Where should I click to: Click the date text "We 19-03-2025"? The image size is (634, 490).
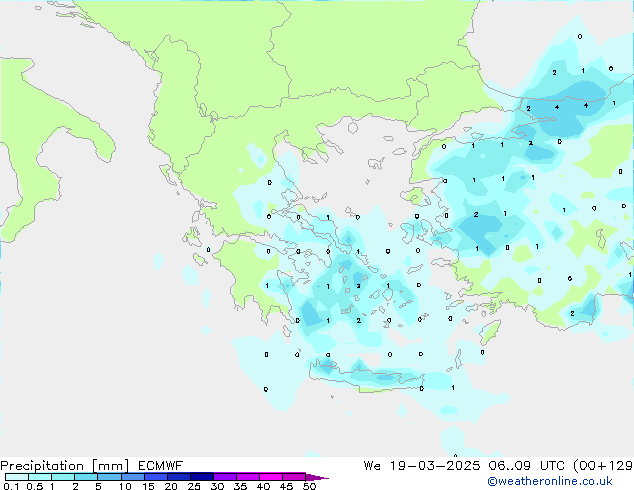click(422, 466)
